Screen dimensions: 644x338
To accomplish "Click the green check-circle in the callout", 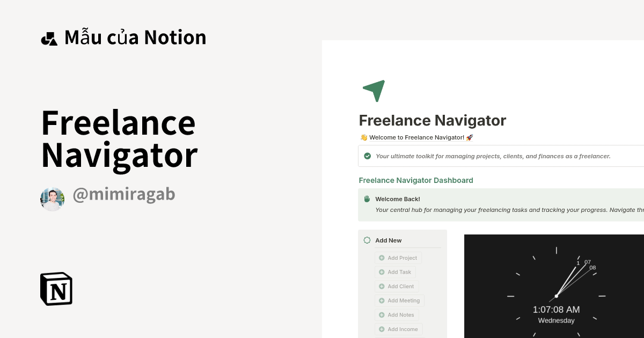I will coord(368,156).
